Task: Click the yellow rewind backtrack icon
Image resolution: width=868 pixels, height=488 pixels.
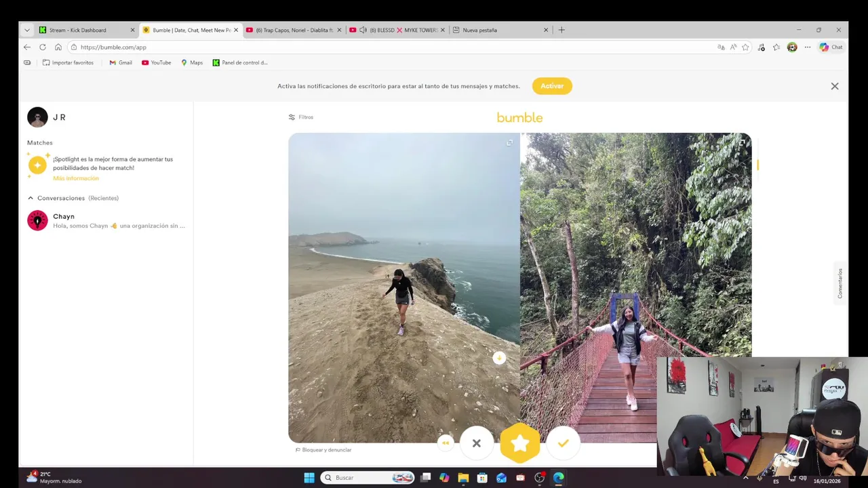Action: click(446, 443)
